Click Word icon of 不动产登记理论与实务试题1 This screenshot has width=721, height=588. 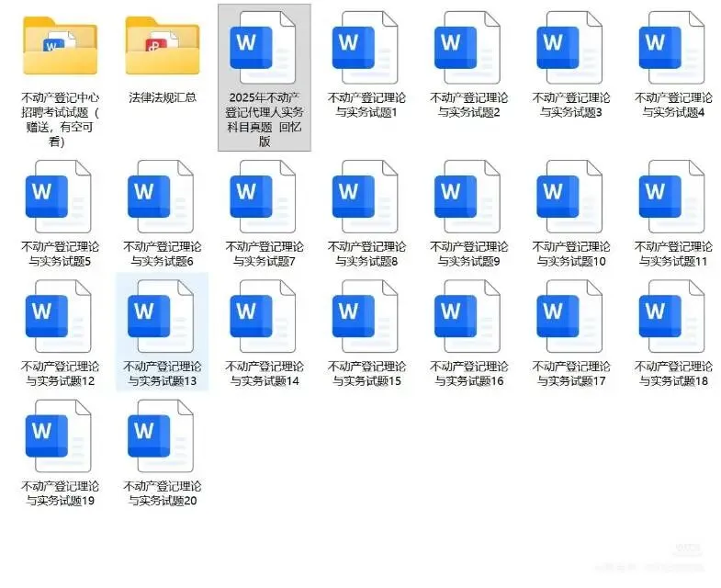(x=365, y=48)
